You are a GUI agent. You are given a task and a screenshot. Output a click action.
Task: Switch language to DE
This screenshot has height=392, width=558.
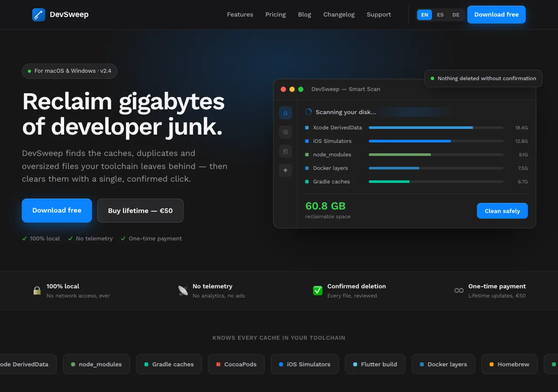(x=456, y=15)
